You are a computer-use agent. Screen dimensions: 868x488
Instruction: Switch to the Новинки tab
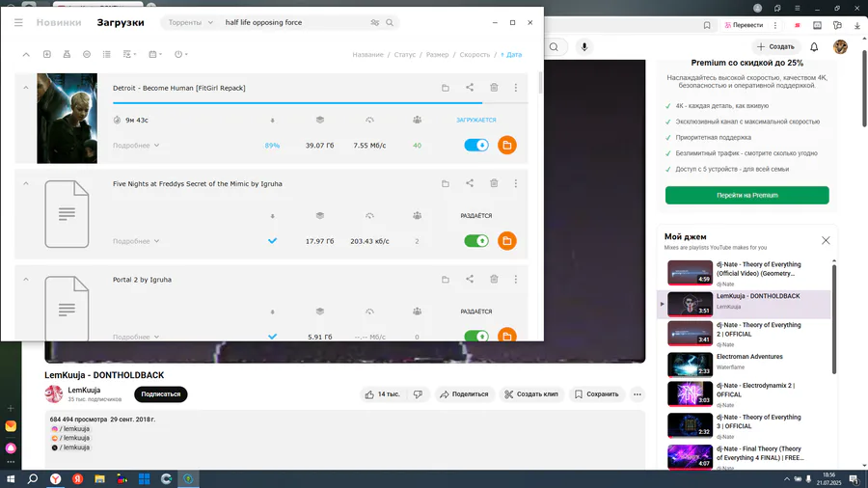pos(59,23)
